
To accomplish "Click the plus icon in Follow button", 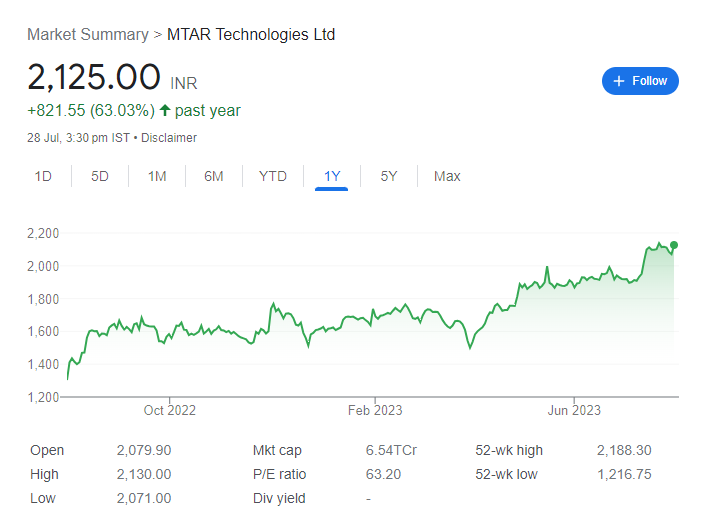I will click(x=619, y=81).
